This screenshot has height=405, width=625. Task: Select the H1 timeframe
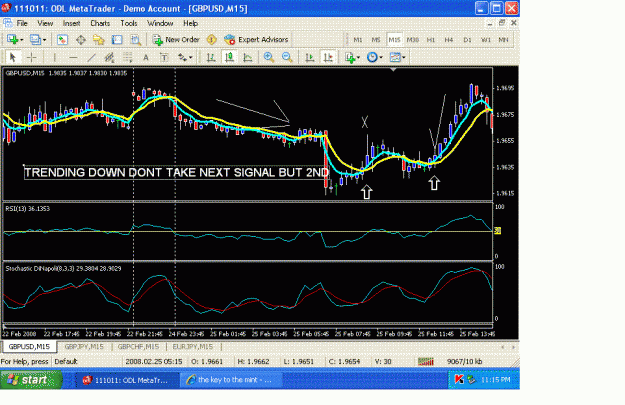[x=431, y=40]
